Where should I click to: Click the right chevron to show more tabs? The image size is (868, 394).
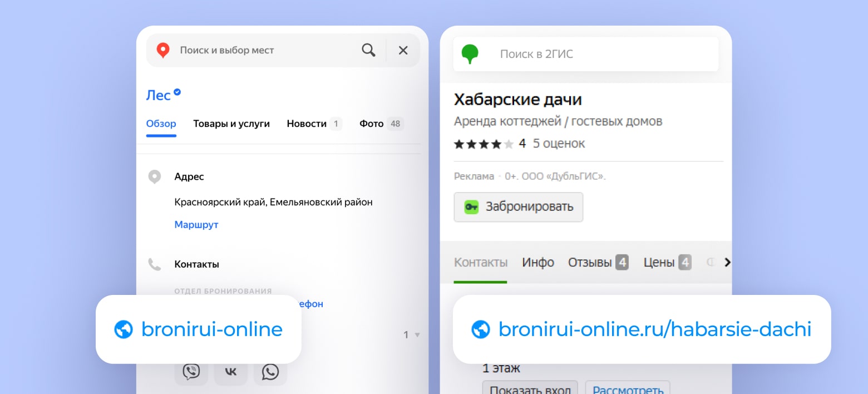point(727,262)
